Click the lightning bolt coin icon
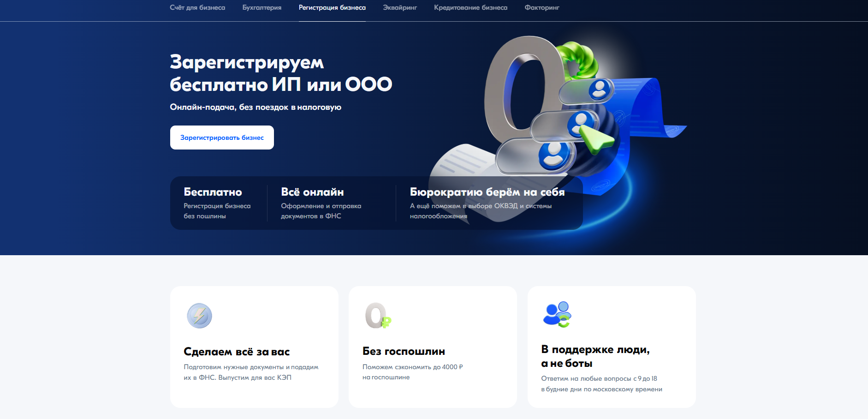This screenshot has width=868, height=419. pos(199,316)
